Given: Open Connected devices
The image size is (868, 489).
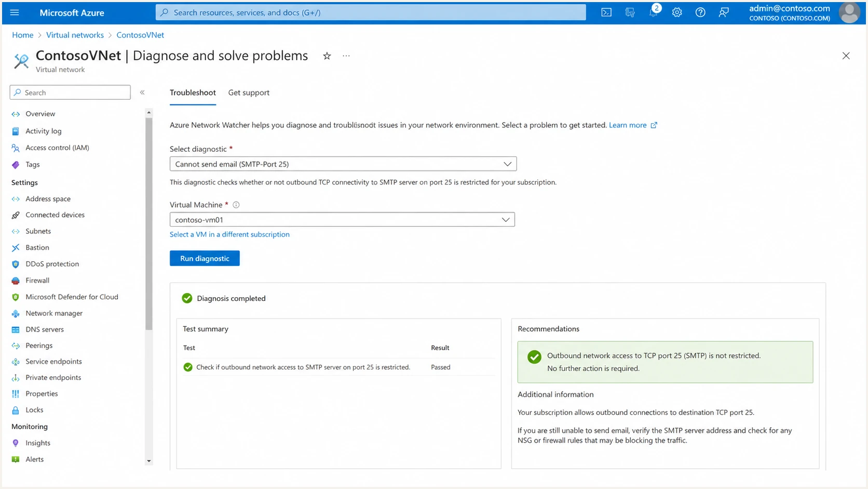Looking at the screenshot, I should [55, 215].
